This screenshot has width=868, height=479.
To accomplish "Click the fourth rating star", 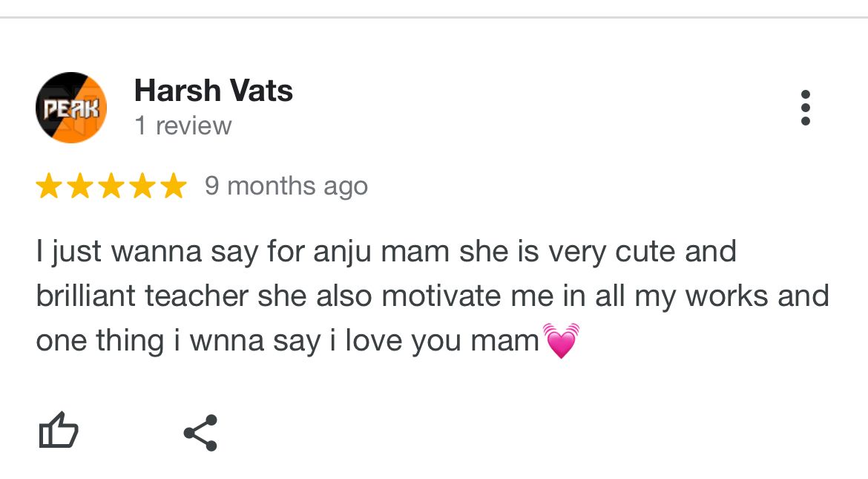I will click(x=142, y=186).
